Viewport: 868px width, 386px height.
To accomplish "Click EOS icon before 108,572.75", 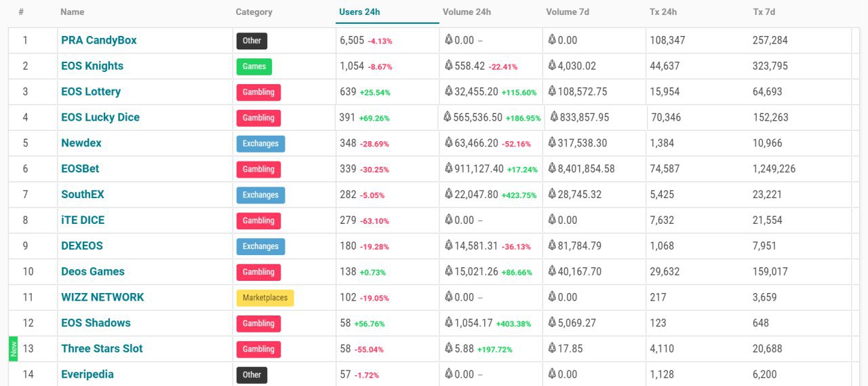I will click(552, 92).
